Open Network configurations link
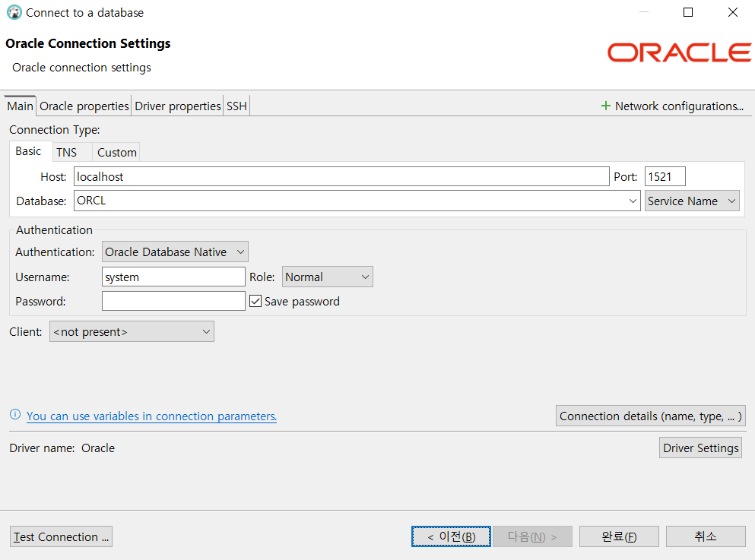 (679, 106)
